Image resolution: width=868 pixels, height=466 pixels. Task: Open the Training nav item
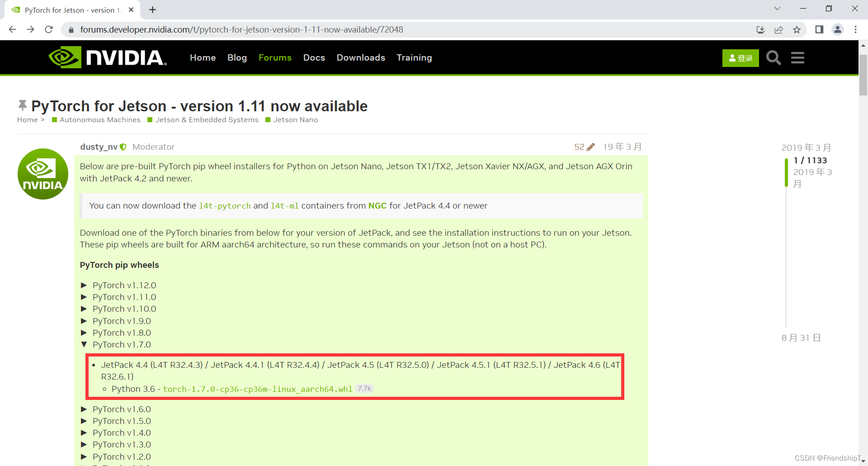point(414,57)
